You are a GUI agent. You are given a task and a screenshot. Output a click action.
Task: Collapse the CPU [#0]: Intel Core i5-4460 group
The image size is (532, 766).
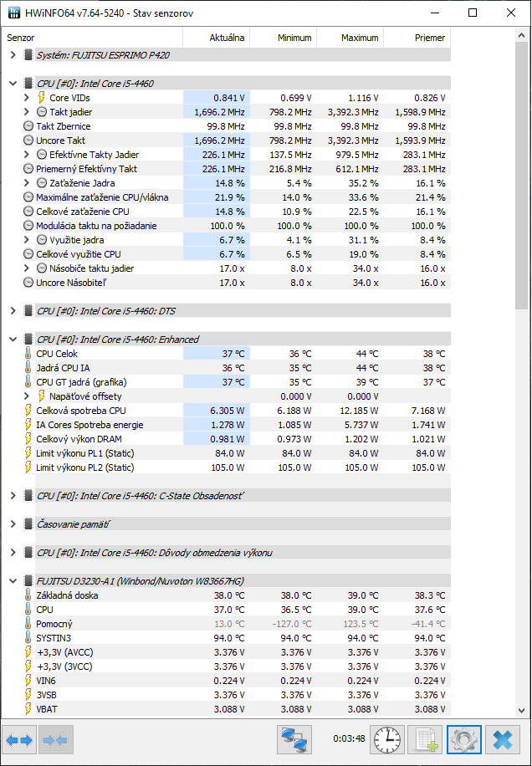pos(13,84)
